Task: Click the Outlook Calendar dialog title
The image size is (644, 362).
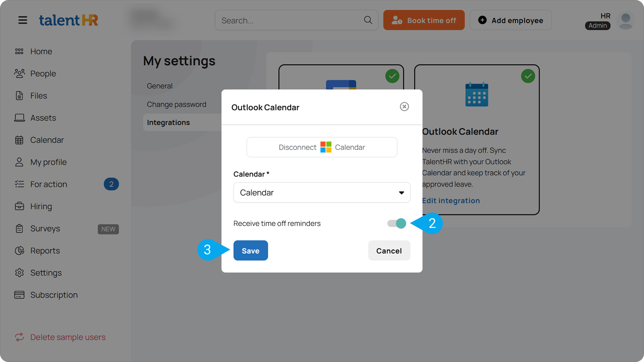Action: (265, 107)
